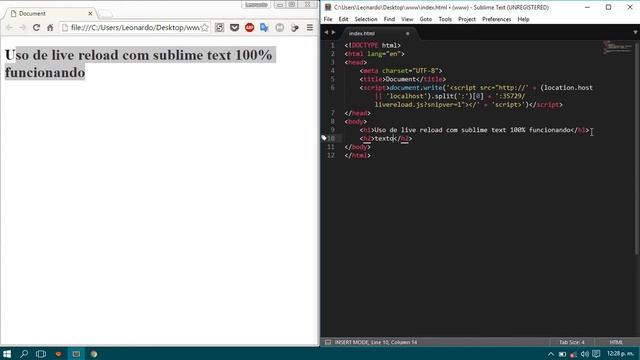Open Google Translate extension
640x360 pixels.
point(264,28)
